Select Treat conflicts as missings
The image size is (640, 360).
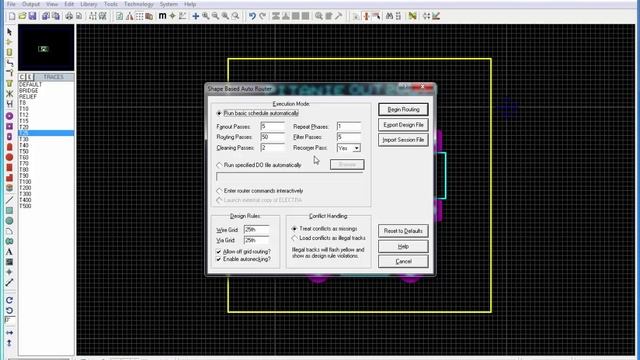324,229
